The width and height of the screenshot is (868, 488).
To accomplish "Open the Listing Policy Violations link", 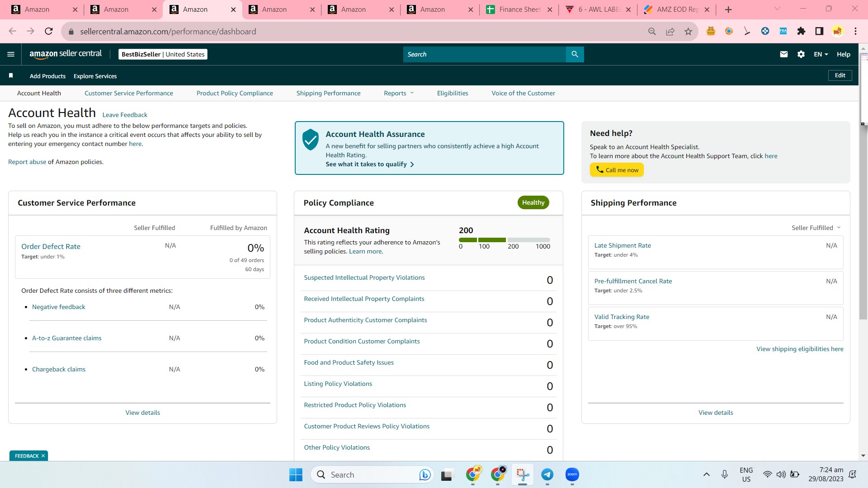I will click(338, 384).
